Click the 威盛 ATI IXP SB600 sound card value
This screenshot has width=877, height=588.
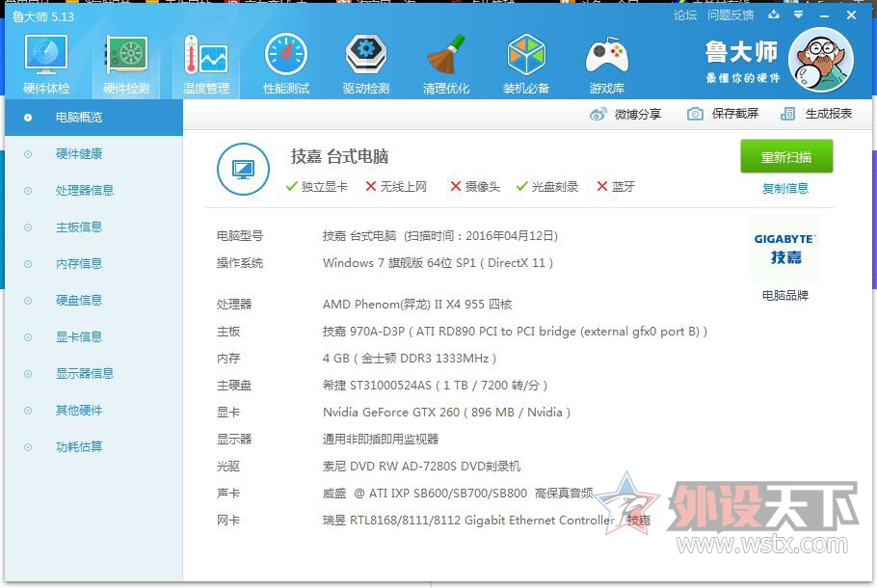[458, 493]
